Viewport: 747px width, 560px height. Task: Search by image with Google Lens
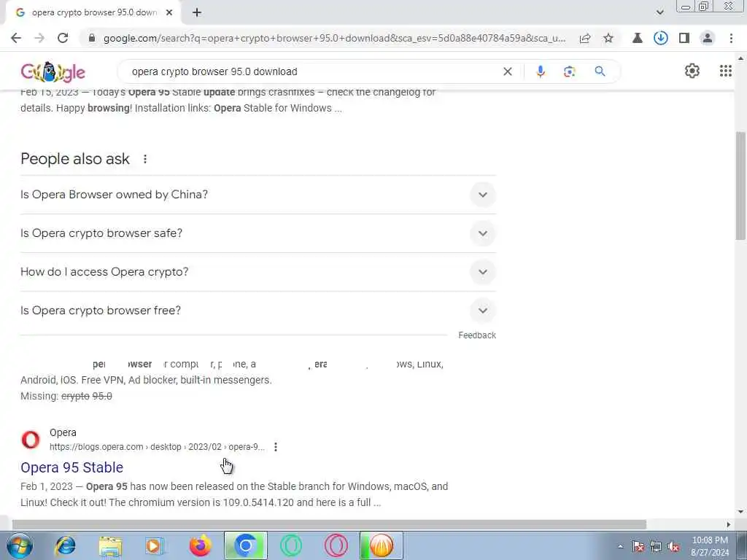[x=569, y=71]
